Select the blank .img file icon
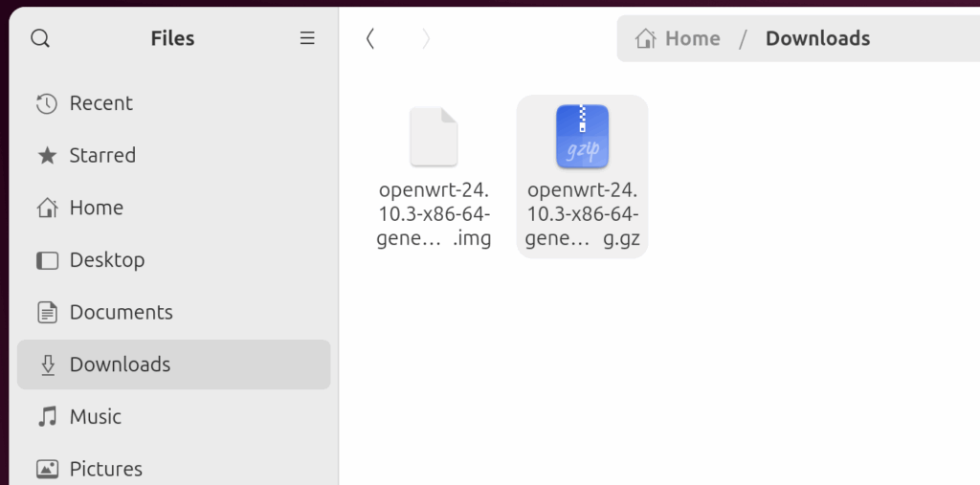980x485 pixels. [x=434, y=137]
